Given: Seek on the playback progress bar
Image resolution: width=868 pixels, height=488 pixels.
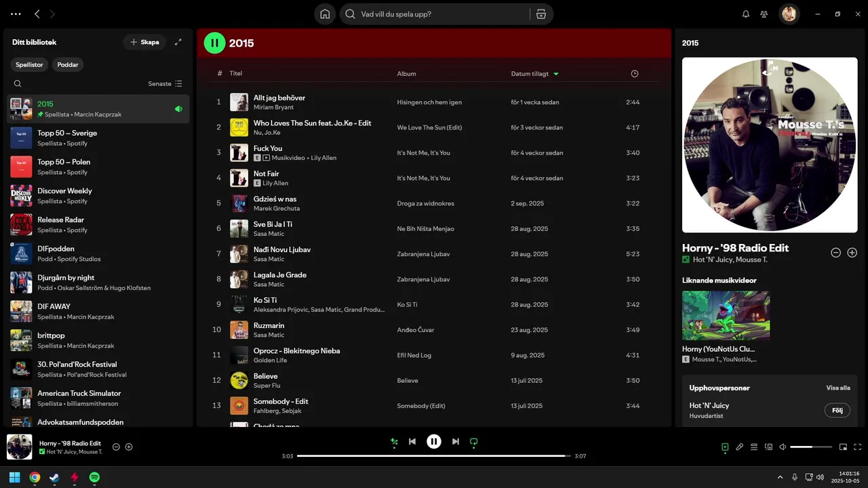Looking at the screenshot, I should pos(434,456).
